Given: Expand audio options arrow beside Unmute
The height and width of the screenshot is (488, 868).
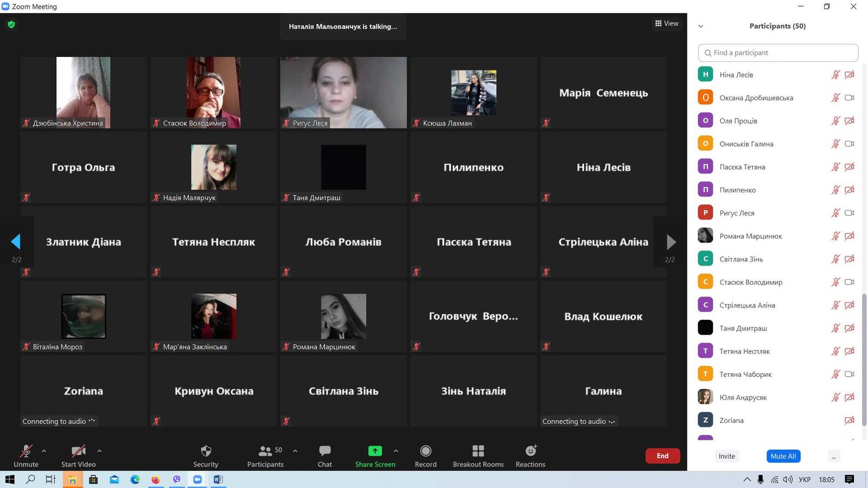Looking at the screenshot, I should [44, 451].
